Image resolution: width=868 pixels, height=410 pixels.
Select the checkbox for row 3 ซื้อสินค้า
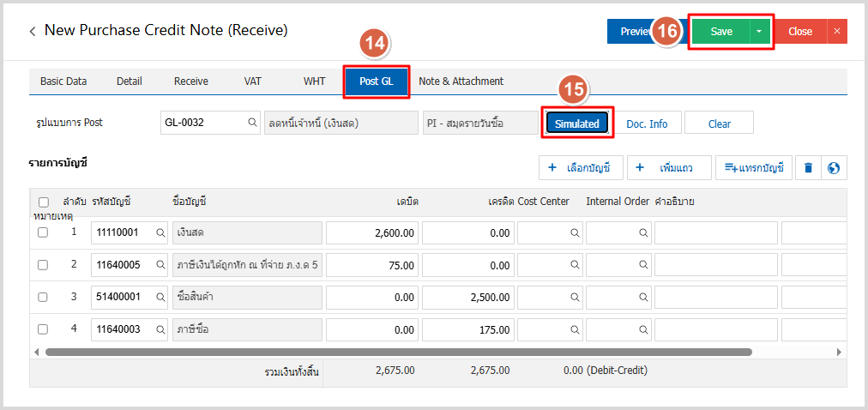(43, 298)
